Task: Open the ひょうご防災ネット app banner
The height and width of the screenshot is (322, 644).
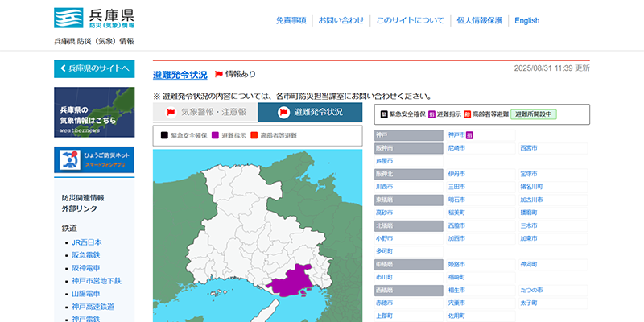Action: [94, 159]
